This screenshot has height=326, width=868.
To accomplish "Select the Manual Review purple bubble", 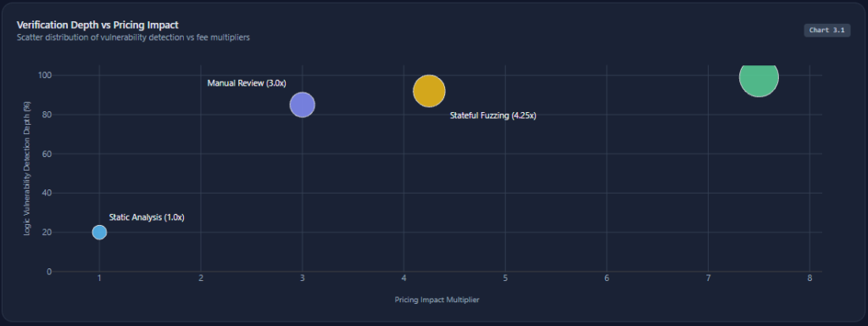I will coord(303,104).
